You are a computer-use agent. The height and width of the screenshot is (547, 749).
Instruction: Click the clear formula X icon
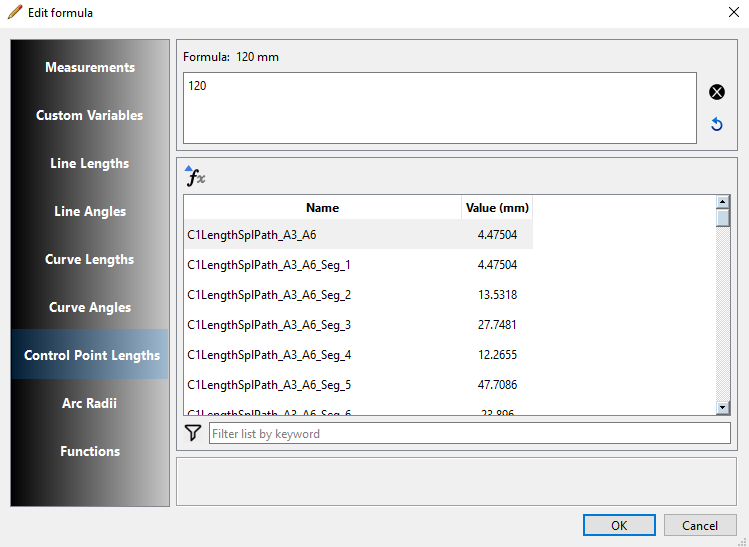(716, 92)
